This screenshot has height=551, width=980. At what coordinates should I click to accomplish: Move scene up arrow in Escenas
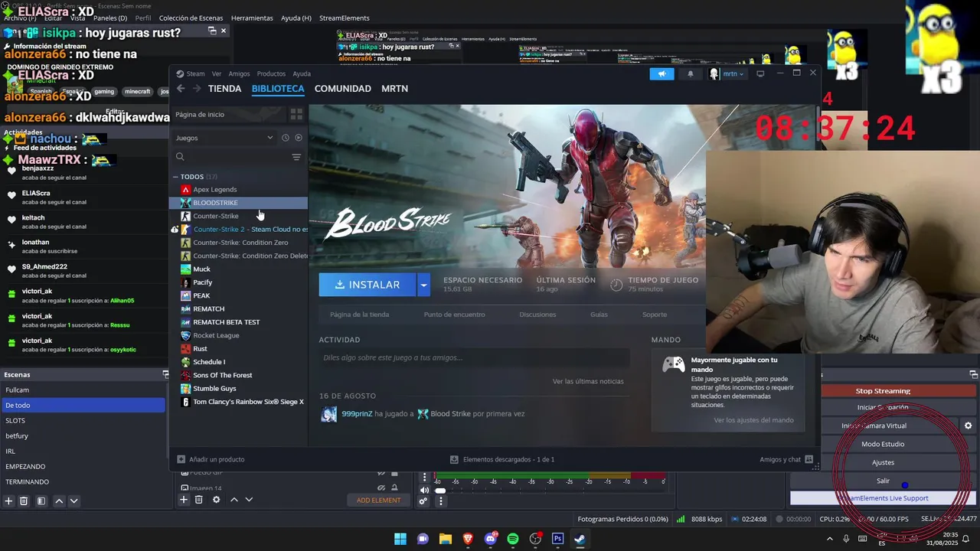coord(59,501)
